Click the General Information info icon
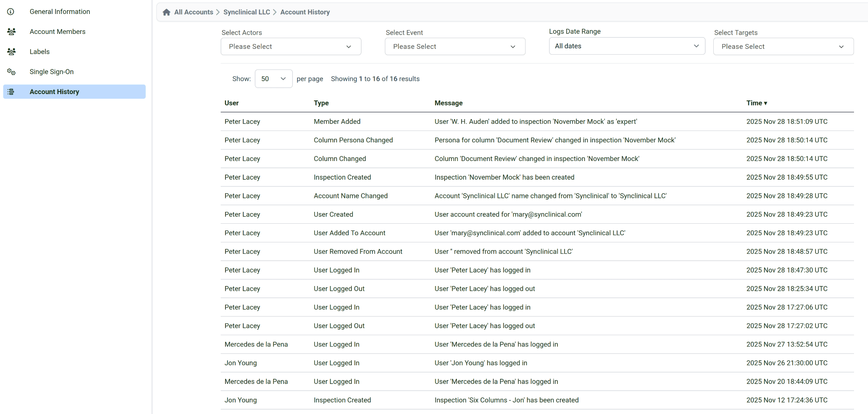Screen dimensions: 868x414 [11, 12]
